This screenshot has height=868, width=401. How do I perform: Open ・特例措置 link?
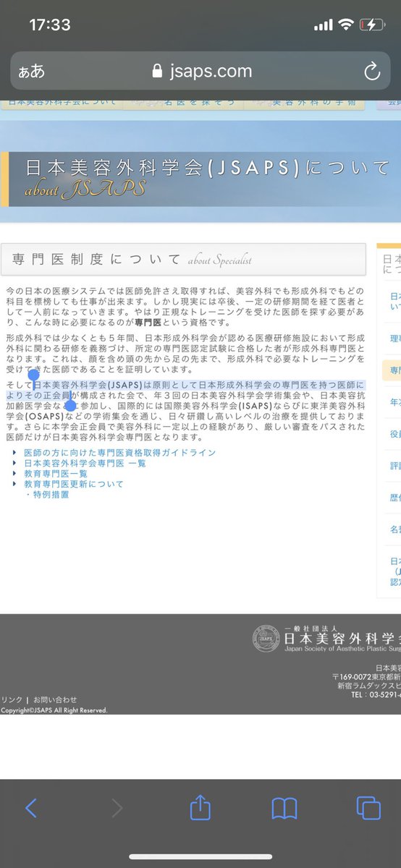pyautogui.click(x=47, y=495)
